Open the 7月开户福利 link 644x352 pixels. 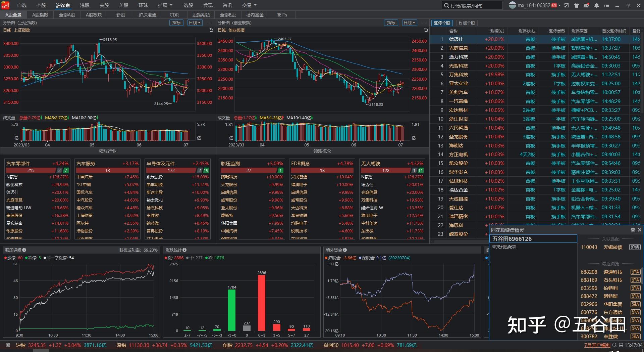(597, 345)
